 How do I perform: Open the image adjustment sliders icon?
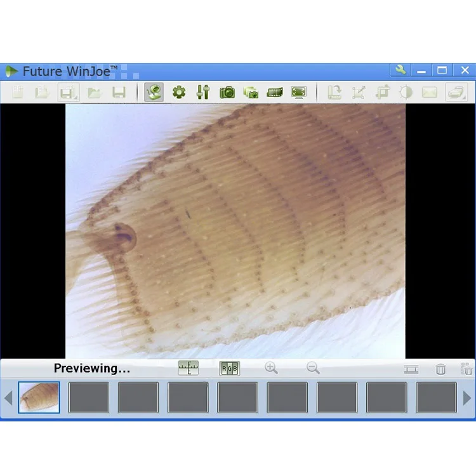(x=203, y=92)
